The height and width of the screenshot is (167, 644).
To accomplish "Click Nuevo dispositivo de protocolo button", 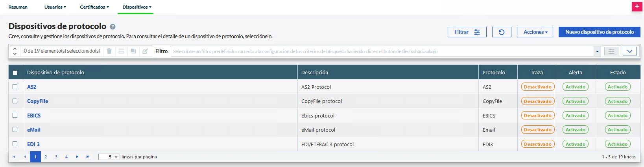I will [x=599, y=32].
